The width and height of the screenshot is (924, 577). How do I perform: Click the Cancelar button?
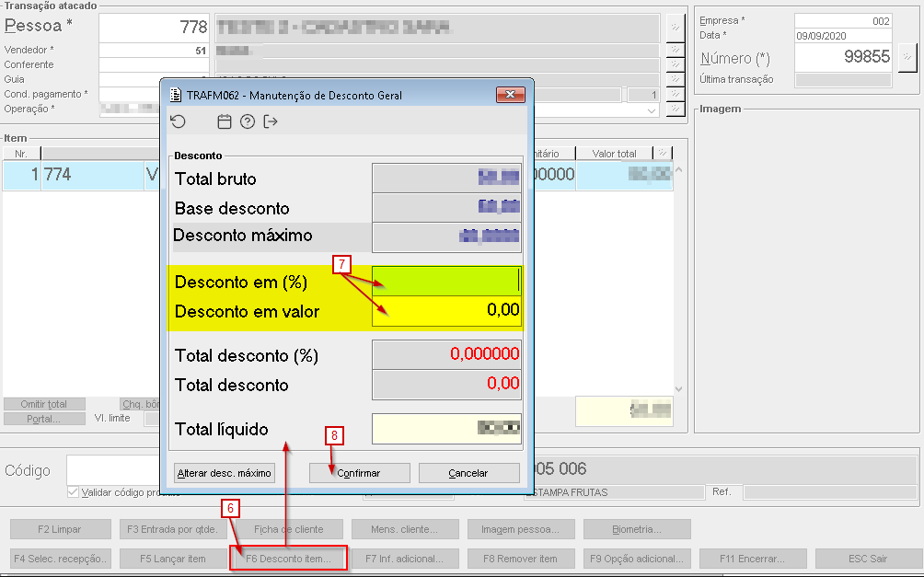468,473
